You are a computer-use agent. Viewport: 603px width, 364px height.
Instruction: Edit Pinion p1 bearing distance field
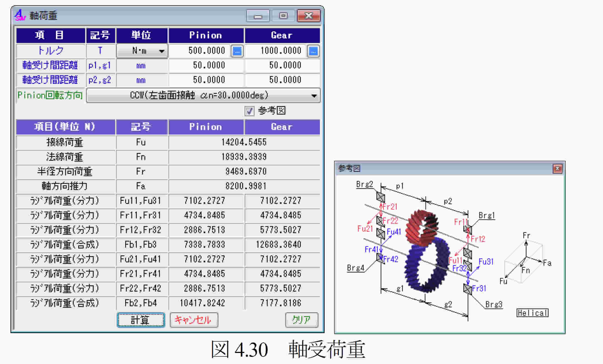pos(206,65)
